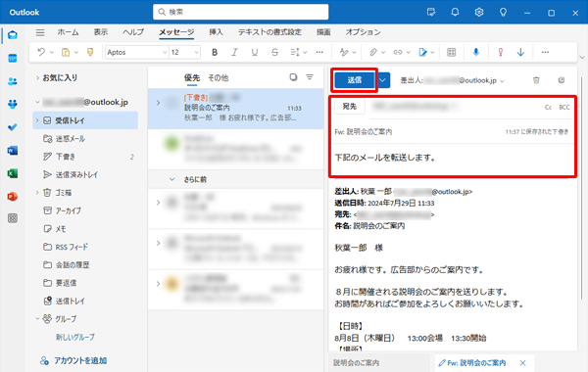Click the Insert link icon

(x=398, y=52)
